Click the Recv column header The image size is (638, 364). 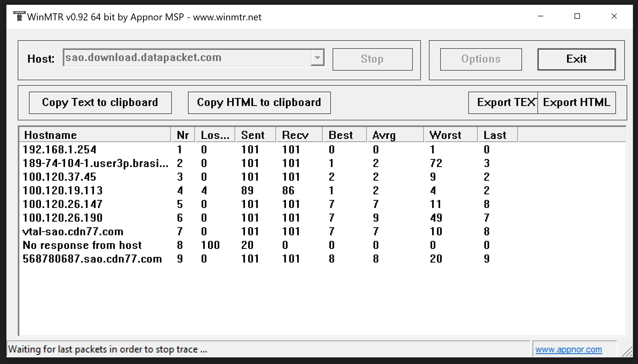tap(299, 135)
